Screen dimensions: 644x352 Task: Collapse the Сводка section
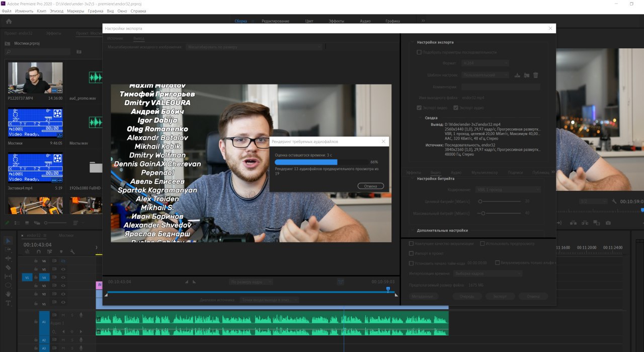click(x=421, y=118)
